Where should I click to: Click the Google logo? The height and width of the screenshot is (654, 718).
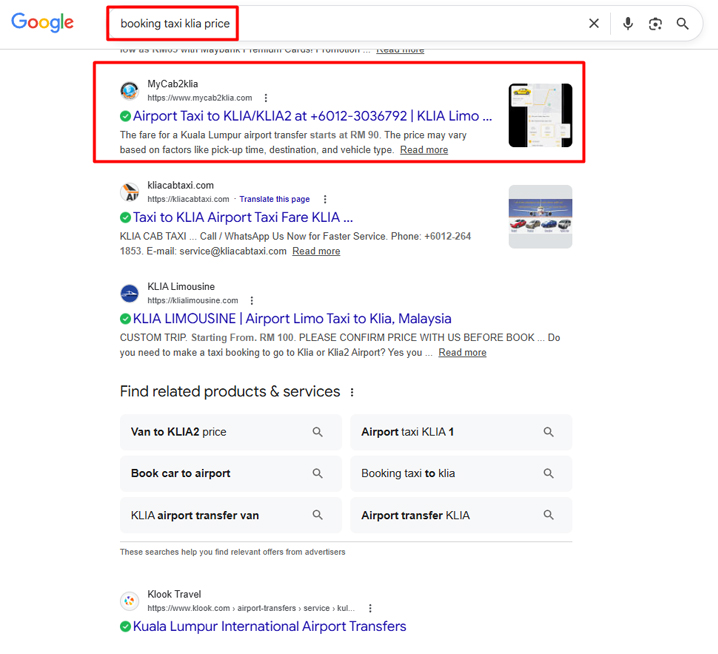click(x=42, y=22)
